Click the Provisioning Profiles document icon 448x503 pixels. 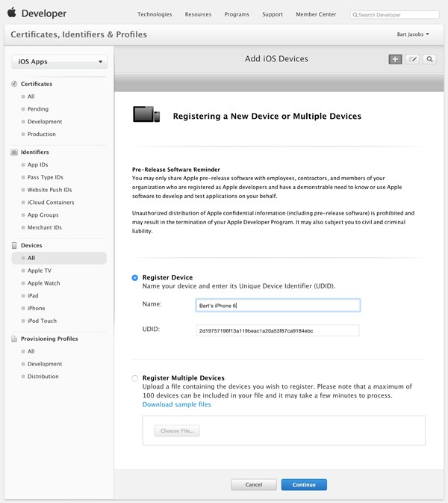pyautogui.click(x=14, y=339)
